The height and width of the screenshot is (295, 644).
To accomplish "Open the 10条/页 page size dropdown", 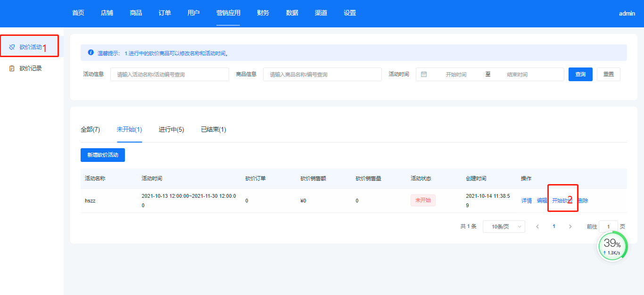I will click(x=504, y=227).
